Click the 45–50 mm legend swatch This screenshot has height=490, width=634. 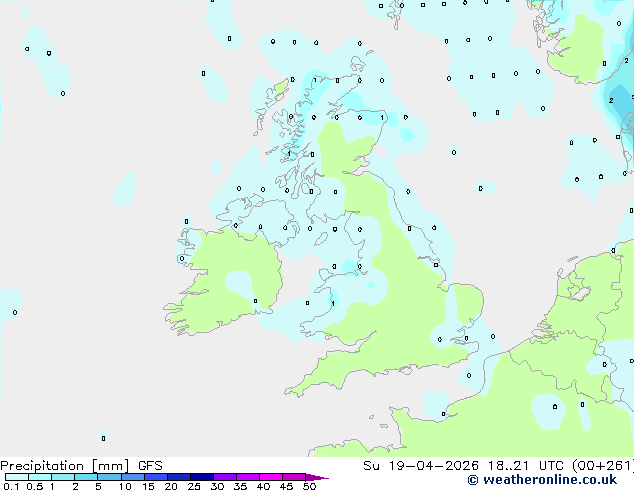click(x=294, y=477)
